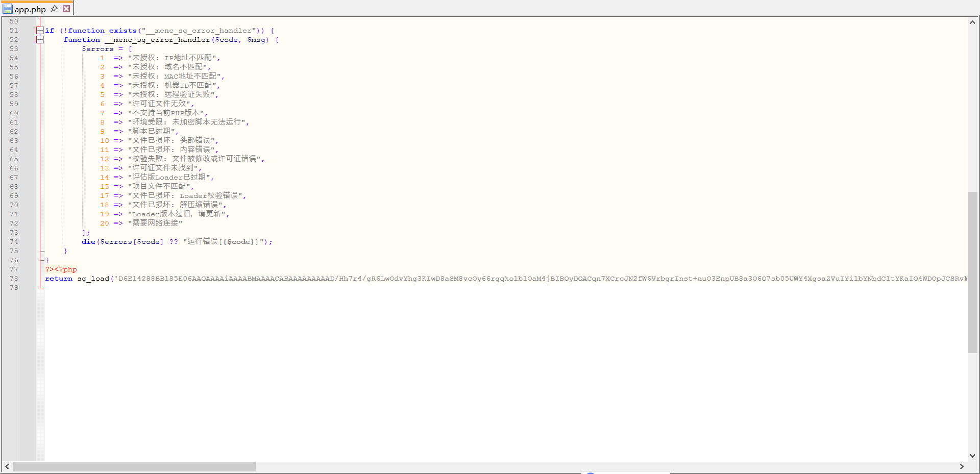Click the string "文件已损坏: 解压缩错误"
Screen dimensions: 980x474
[175, 205]
